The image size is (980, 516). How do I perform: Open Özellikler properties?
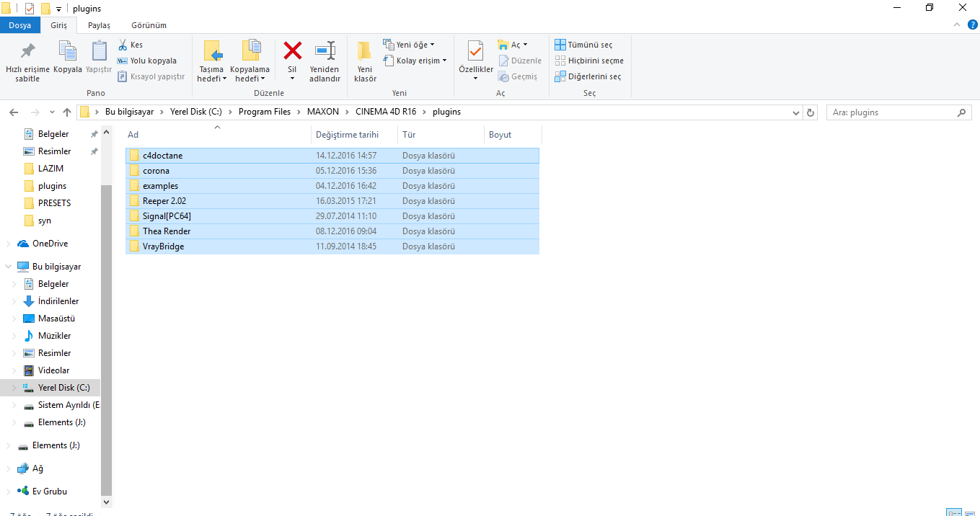click(x=476, y=61)
